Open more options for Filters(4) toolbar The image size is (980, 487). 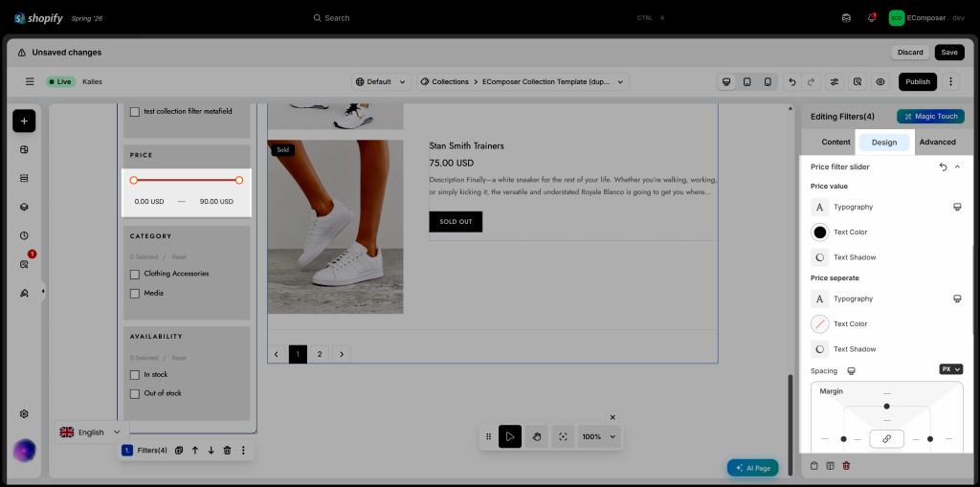243,450
